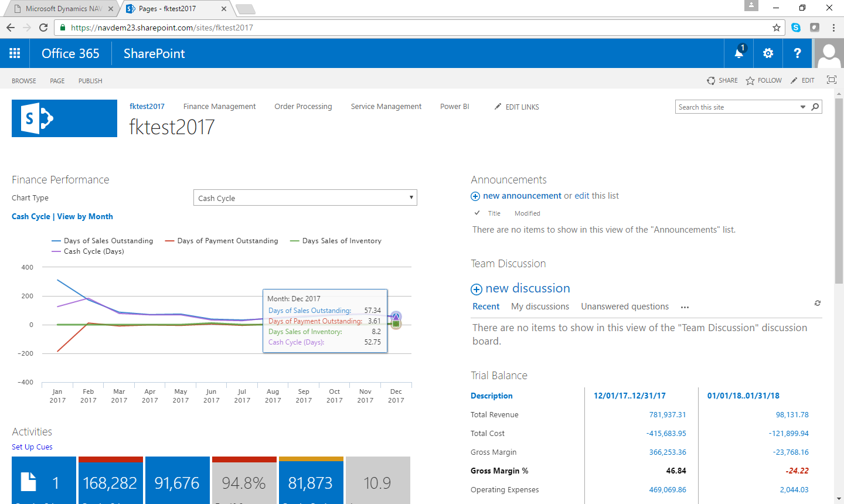Click the help question mark icon
This screenshot has width=844, height=504.
pyautogui.click(x=797, y=53)
